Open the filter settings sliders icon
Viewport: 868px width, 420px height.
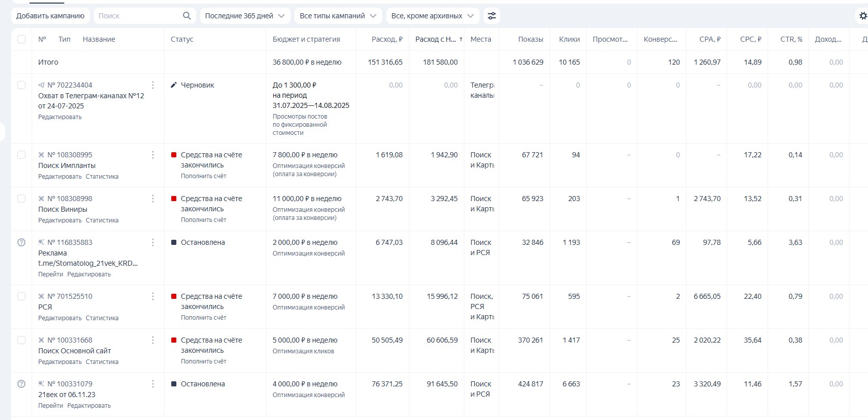(x=491, y=16)
